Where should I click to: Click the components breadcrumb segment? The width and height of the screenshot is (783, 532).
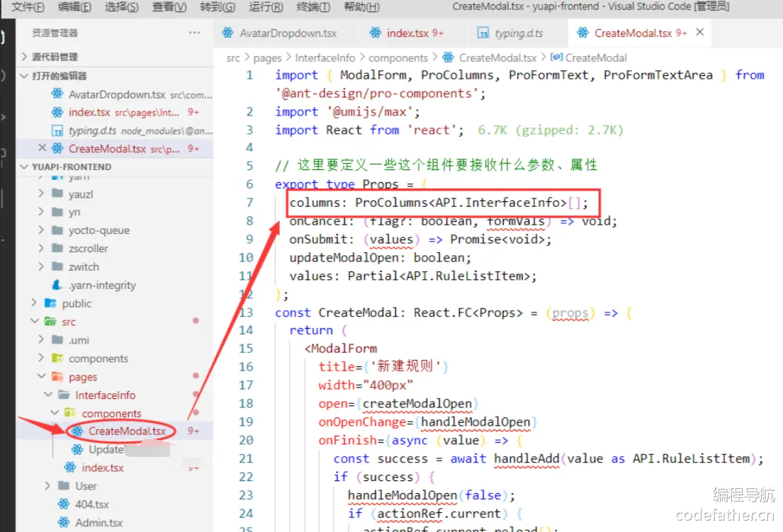[x=398, y=58]
